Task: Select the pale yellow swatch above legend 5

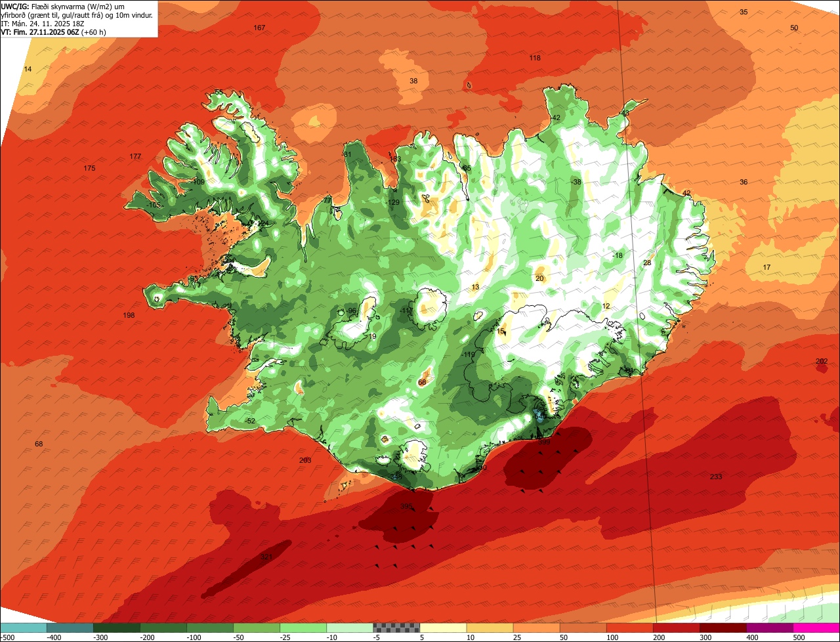Action: click(443, 628)
